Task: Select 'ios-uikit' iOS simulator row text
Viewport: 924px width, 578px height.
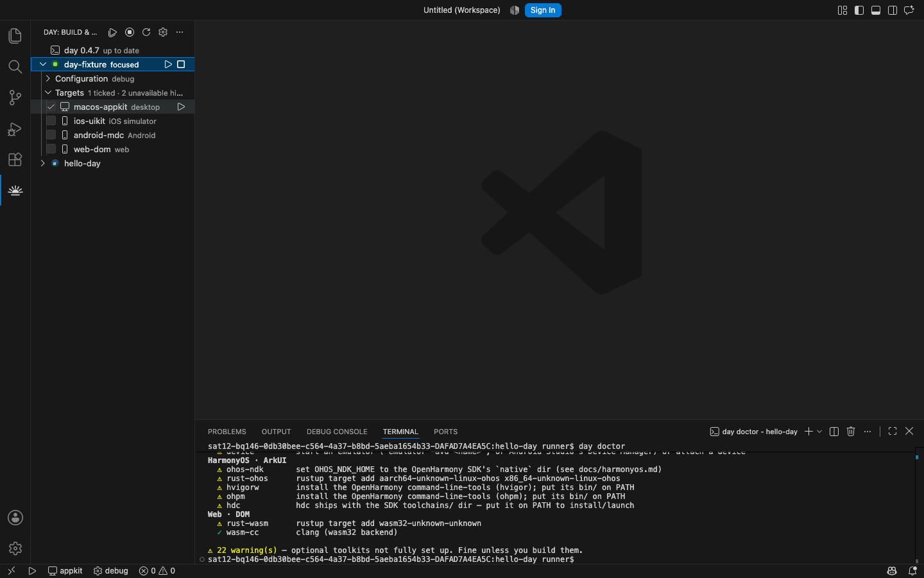Action: pos(115,121)
